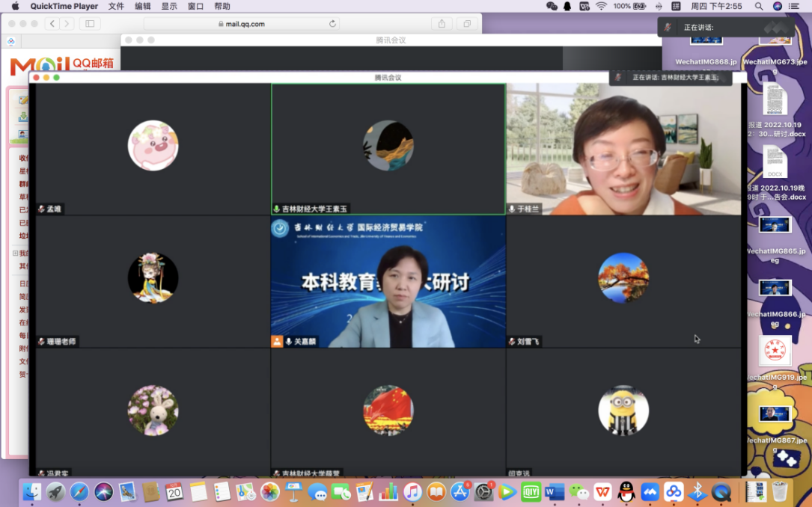Open WeChat from the dock
812x507 pixels.
point(579,492)
